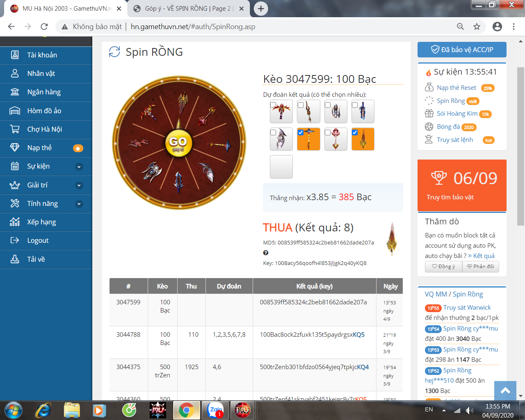
Task: Uncheck the eighth weapon prediction checkbox
Action: pyautogui.click(x=355, y=132)
